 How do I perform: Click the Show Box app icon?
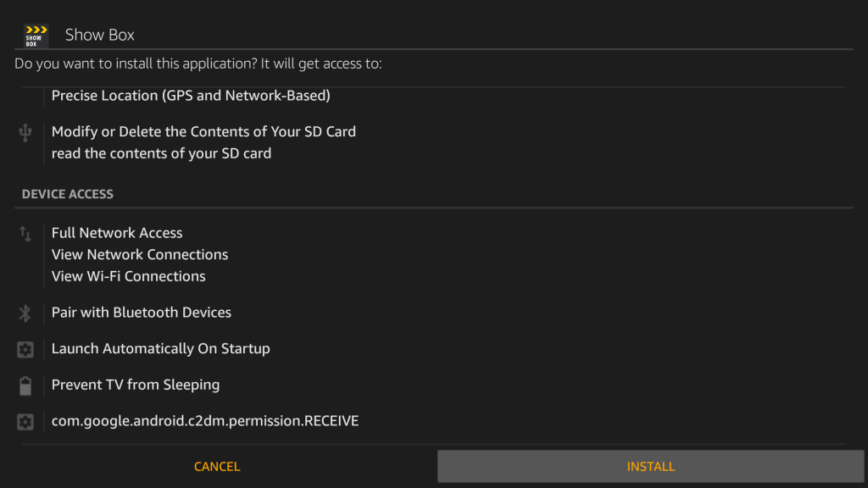click(x=36, y=36)
